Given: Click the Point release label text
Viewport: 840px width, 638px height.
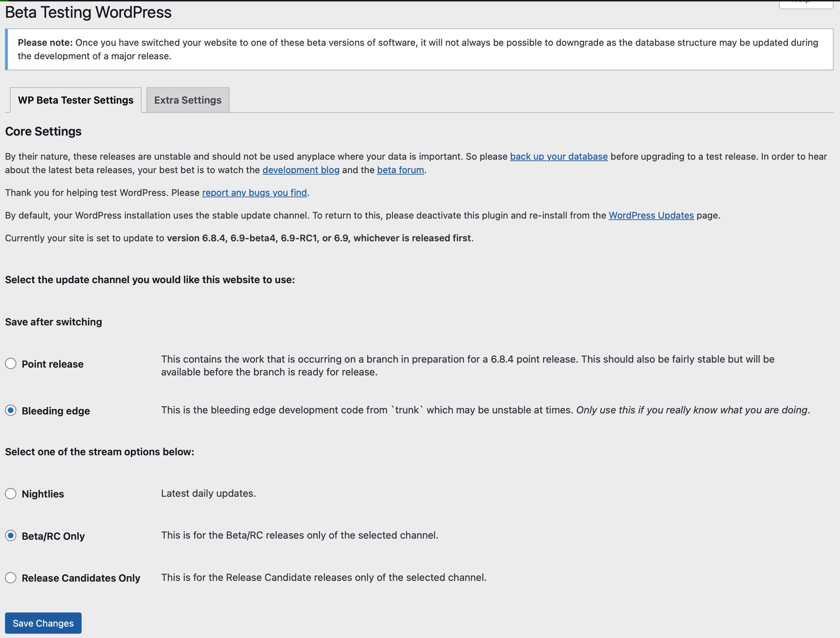Looking at the screenshot, I should (x=52, y=363).
